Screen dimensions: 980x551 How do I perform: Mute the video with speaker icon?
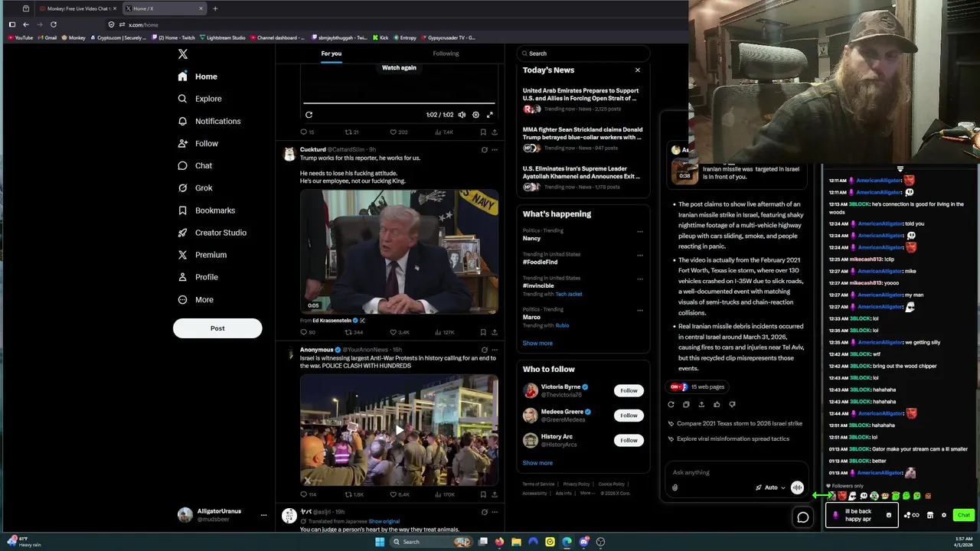point(462,115)
